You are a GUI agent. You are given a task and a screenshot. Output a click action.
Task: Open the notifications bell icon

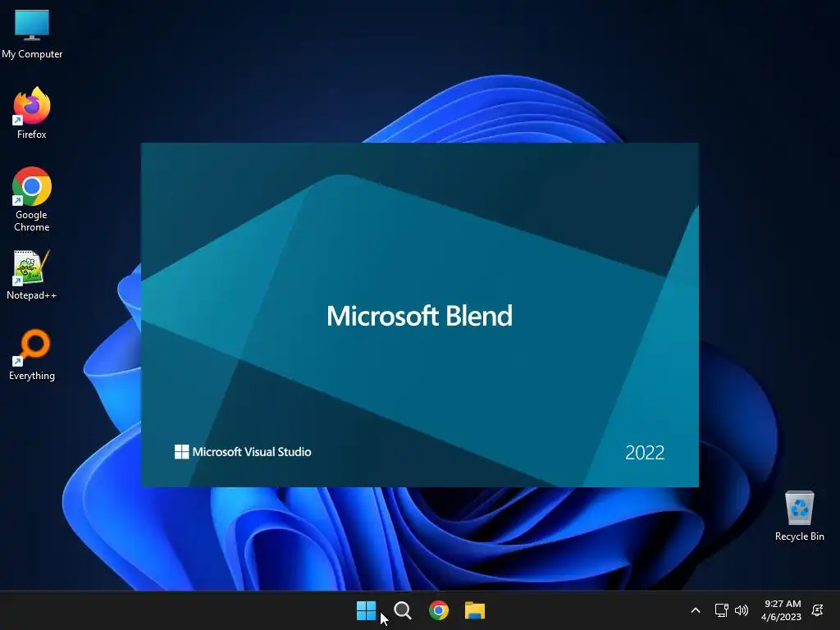[x=818, y=610]
